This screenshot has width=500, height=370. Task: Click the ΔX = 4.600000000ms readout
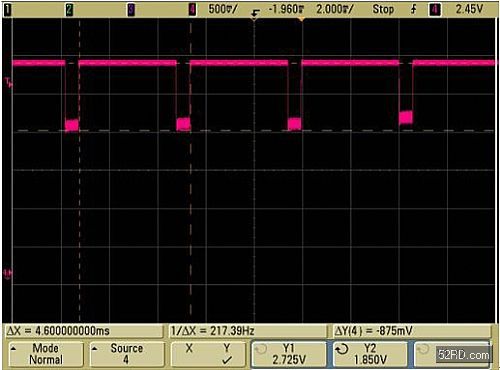[58, 331]
